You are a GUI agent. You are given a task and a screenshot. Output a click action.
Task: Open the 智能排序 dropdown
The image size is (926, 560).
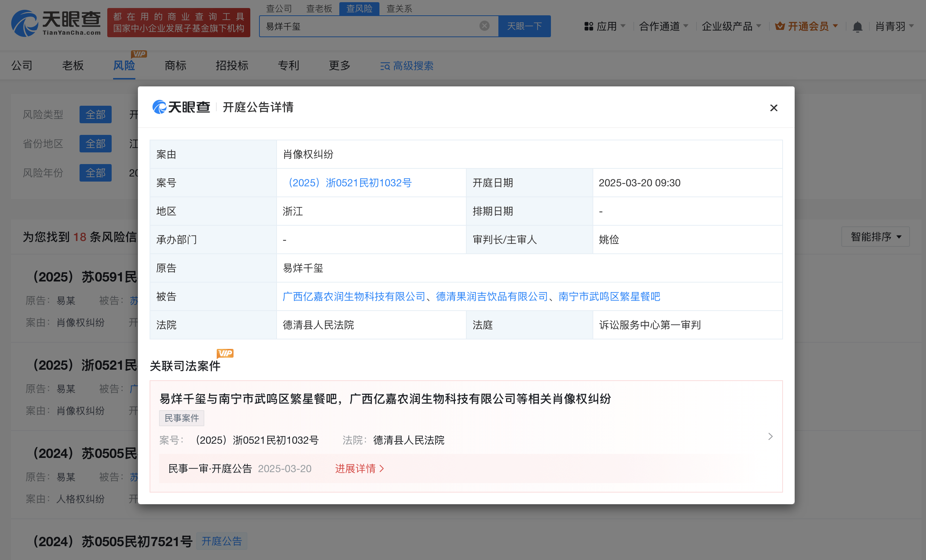pyautogui.click(x=875, y=237)
